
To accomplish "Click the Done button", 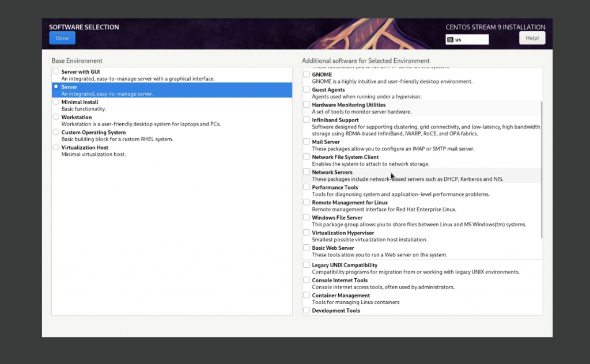I will pos(62,38).
